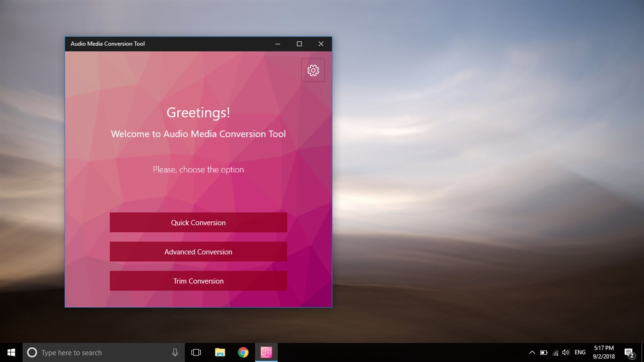Click the Windows Start button

[11, 352]
